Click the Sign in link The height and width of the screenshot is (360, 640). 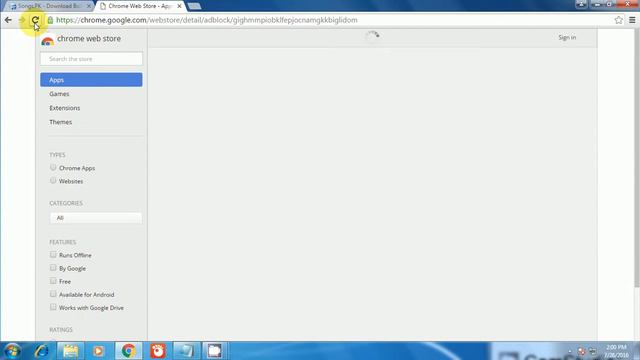pyautogui.click(x=567, y=37)
